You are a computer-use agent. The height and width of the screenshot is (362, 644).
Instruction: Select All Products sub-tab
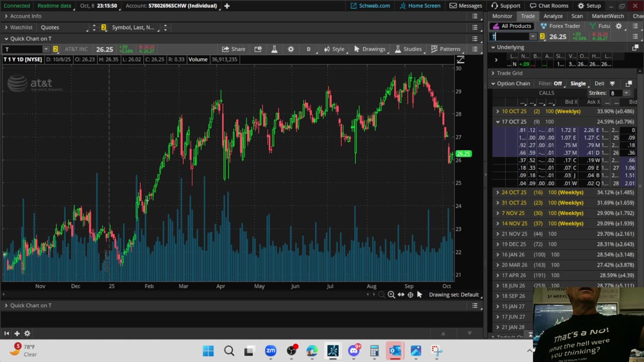coord(512,26)
